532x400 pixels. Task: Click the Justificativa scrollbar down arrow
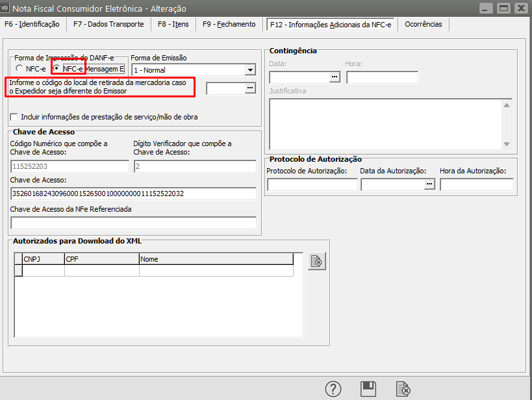tap(507, 144)
